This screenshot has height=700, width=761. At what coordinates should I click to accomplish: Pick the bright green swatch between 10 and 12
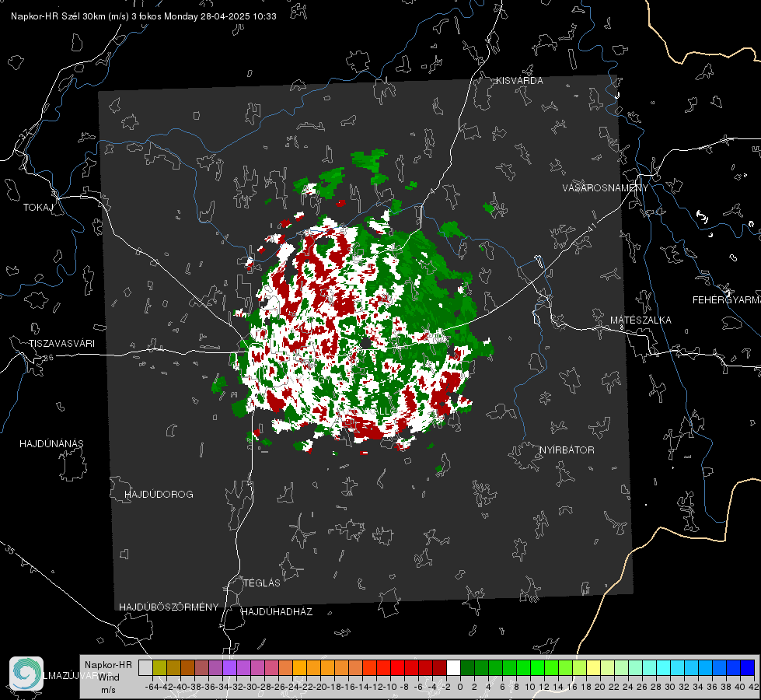pyautogui.click(x=537, y=667)
